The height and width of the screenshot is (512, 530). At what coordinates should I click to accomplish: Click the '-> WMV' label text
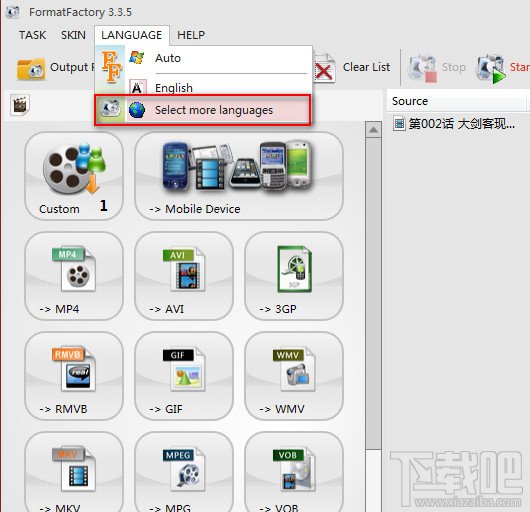click(x=282, y=409)
